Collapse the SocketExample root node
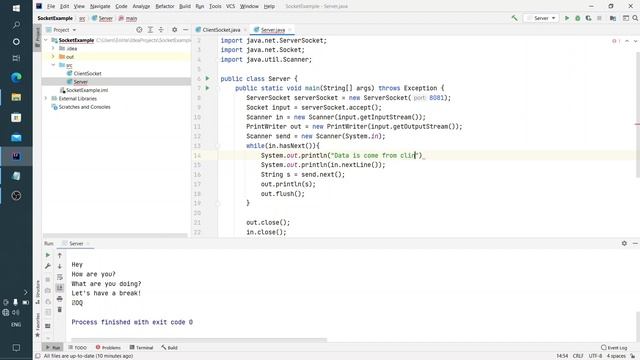 pos(46,40)
